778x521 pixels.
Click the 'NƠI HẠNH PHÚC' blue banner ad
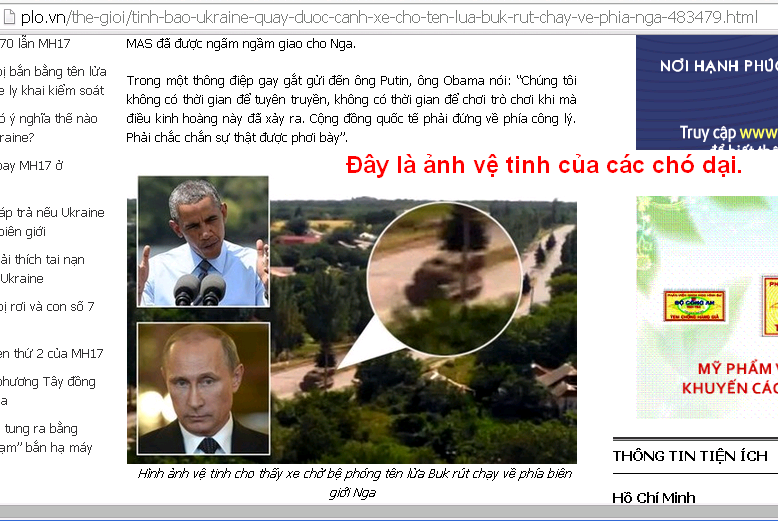tap(707, 92)
